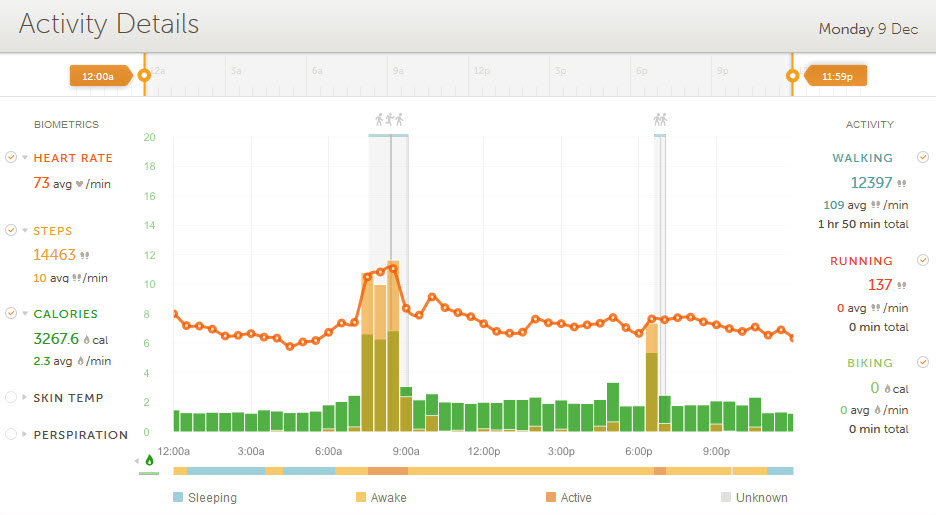The width and height of the screenshot is (936, 515).
Task: Click the Sleeping legend entry
Action: pos(208,497)
